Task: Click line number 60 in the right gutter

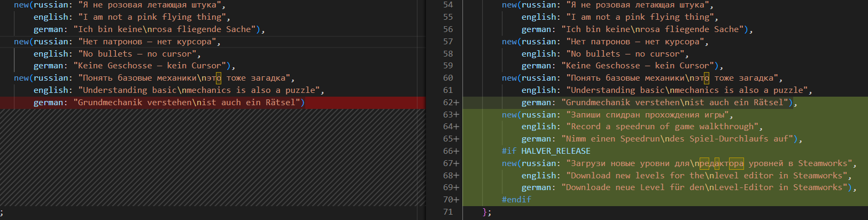Action: point(448,78)
